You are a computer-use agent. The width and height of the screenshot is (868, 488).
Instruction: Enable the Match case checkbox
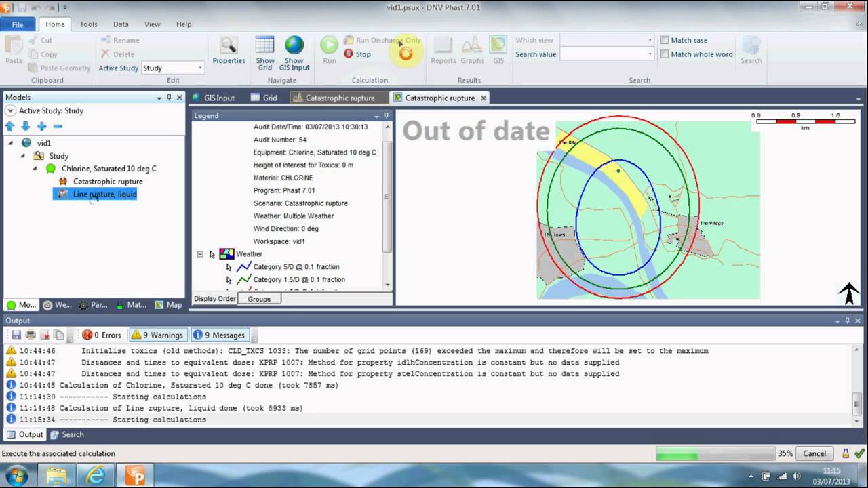(x=665, y=40)
